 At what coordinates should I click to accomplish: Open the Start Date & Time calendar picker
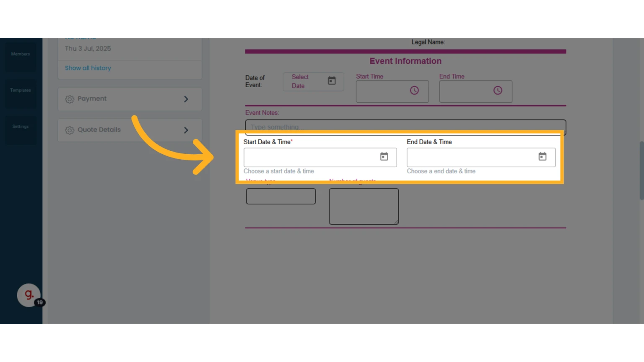coord(384,157)
